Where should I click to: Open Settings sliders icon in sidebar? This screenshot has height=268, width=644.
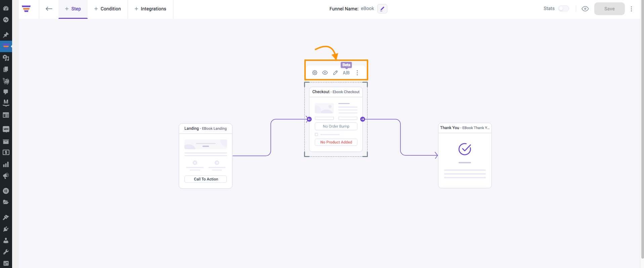pyautogui.click(x=6, y=263)
